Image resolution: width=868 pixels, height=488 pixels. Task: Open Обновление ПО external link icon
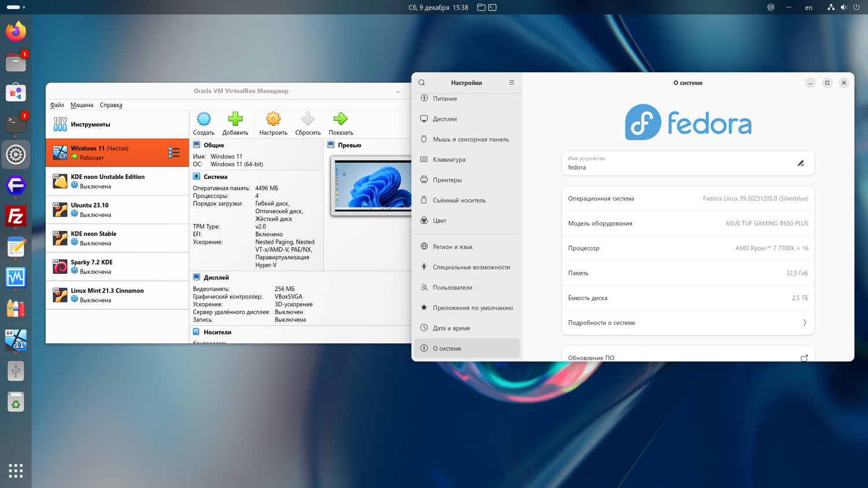(804, 358)
